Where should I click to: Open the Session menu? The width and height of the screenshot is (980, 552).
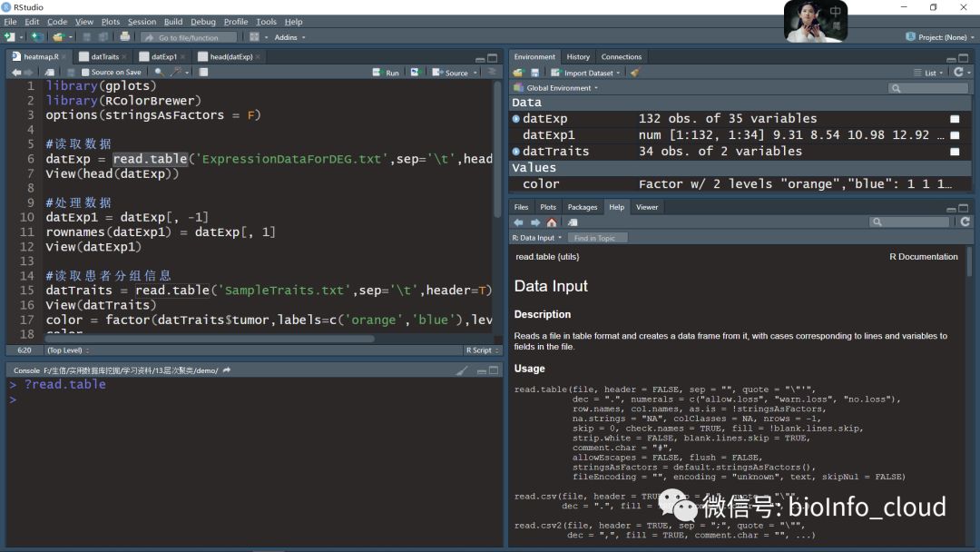(x=142, y=22)
